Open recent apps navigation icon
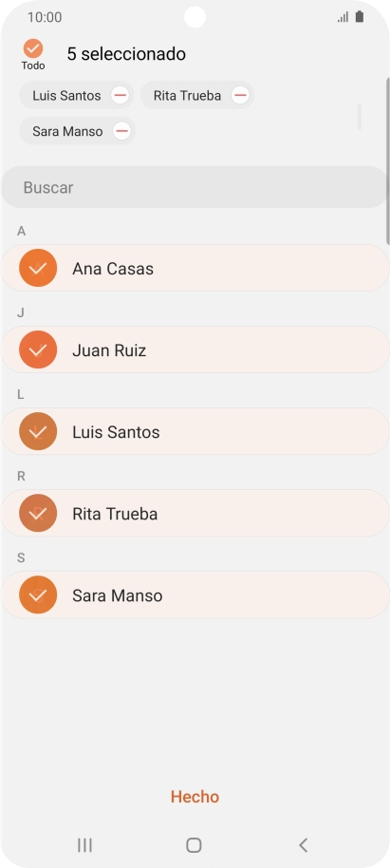This screenshot has width=390, height=868. [84, 845]
